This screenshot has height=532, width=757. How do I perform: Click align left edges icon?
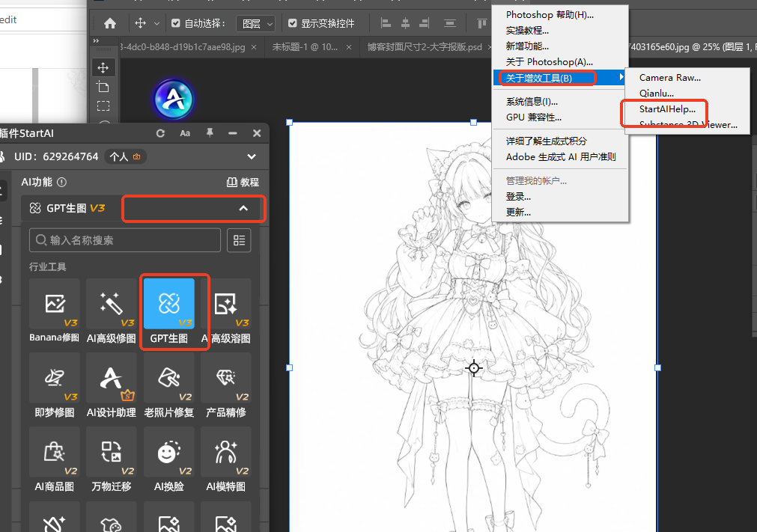click(x=386, y=23)
